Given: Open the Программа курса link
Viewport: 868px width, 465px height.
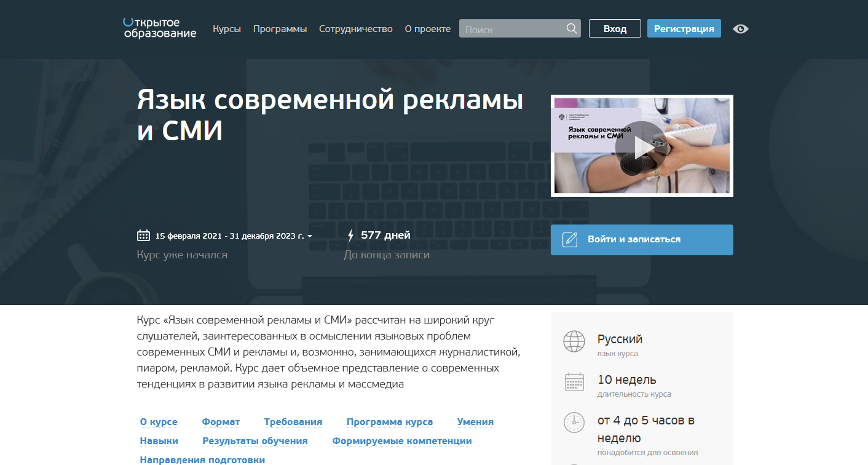Looking at the screenshot, I should [390, 422].
